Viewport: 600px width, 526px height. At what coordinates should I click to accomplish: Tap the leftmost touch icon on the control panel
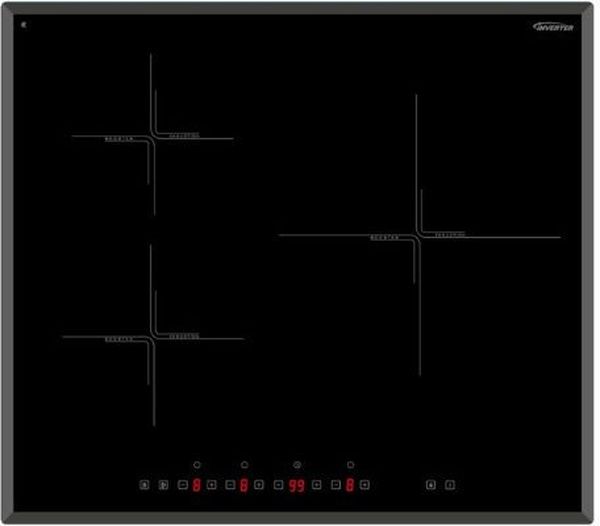pyautogui.click(x=144, y=485)
